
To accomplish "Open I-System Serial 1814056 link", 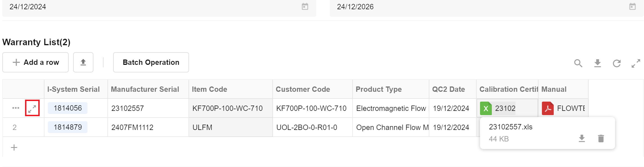I will 68,108.
